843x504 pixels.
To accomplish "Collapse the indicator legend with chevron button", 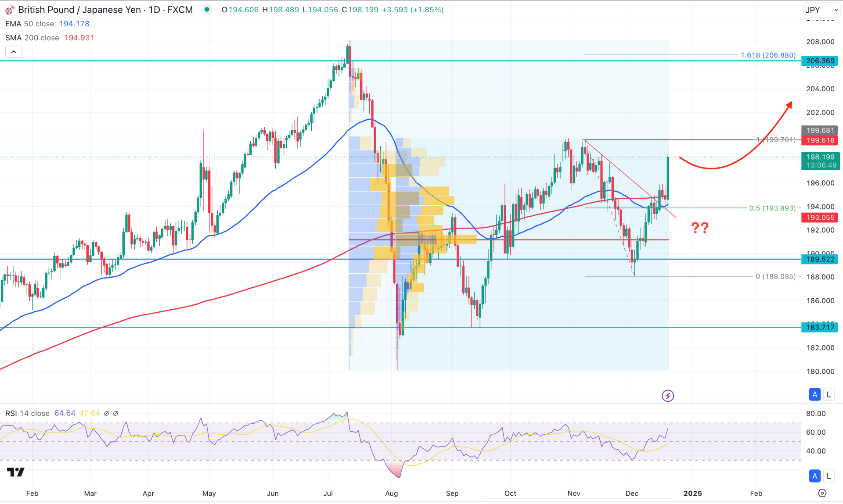I will [14, 52].
